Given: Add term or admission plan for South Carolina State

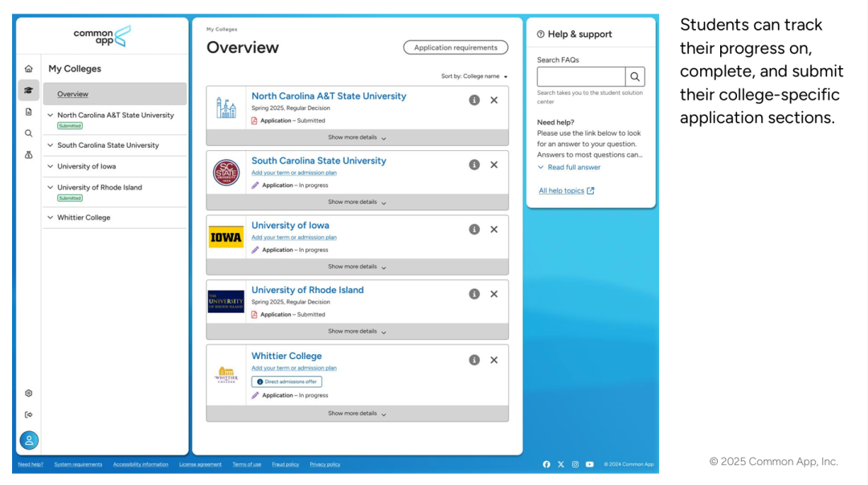Looking at the screenshot, I should 294,173.
